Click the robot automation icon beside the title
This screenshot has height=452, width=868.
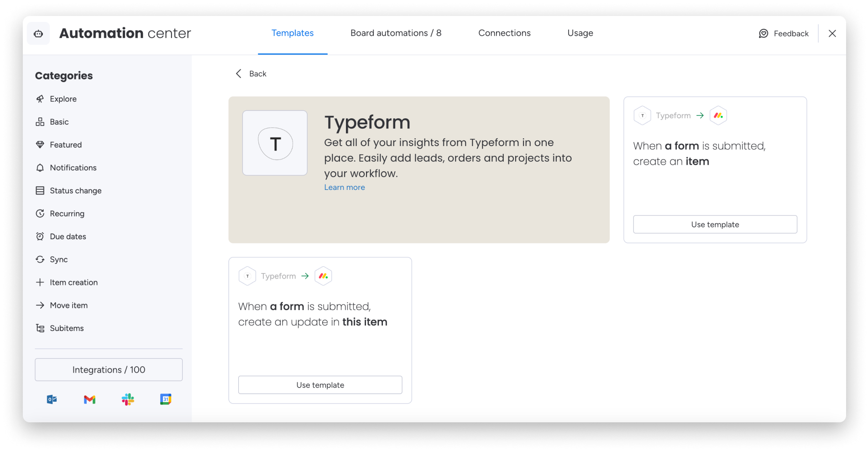click(38, 33)
